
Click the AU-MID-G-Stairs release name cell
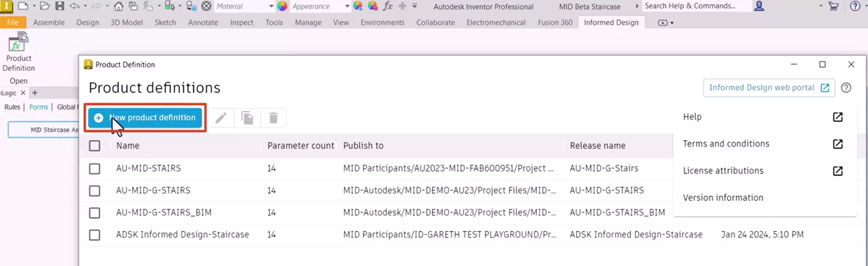point(604,168)
